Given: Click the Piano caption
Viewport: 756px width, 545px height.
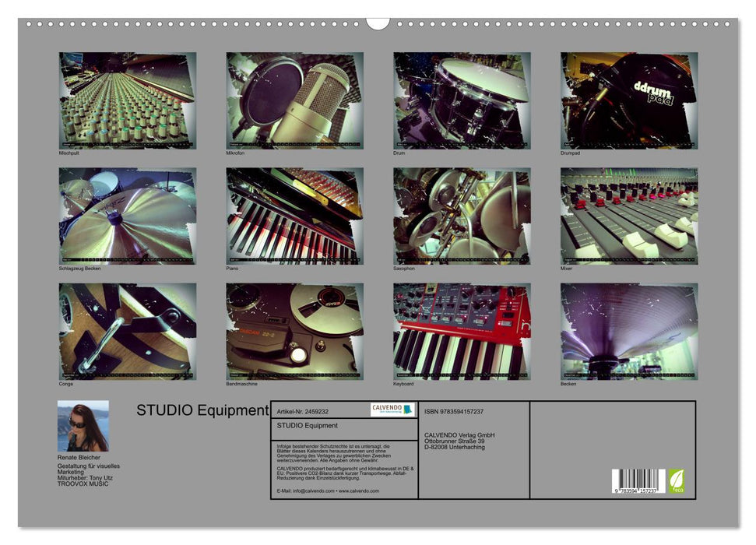Looking at the screenshot, I should (232, 268).
